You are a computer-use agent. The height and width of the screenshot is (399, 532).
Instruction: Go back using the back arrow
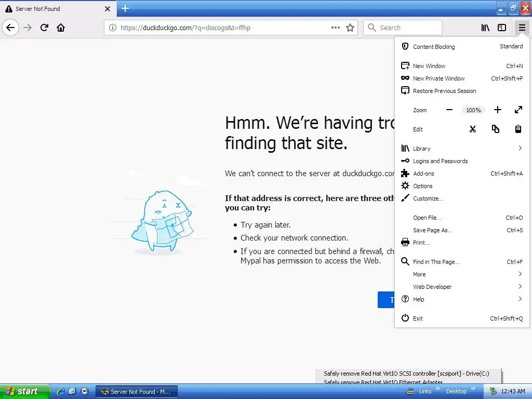tap(10, 28)
